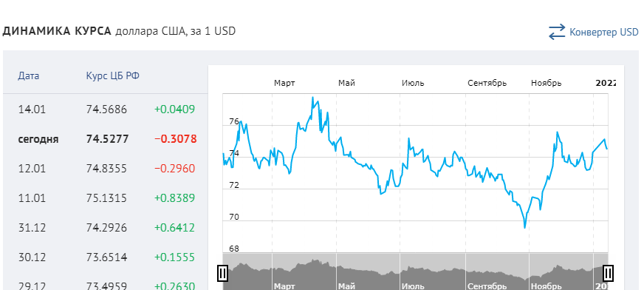
Task: Open the Конвертер USD link
Action: 604,32
